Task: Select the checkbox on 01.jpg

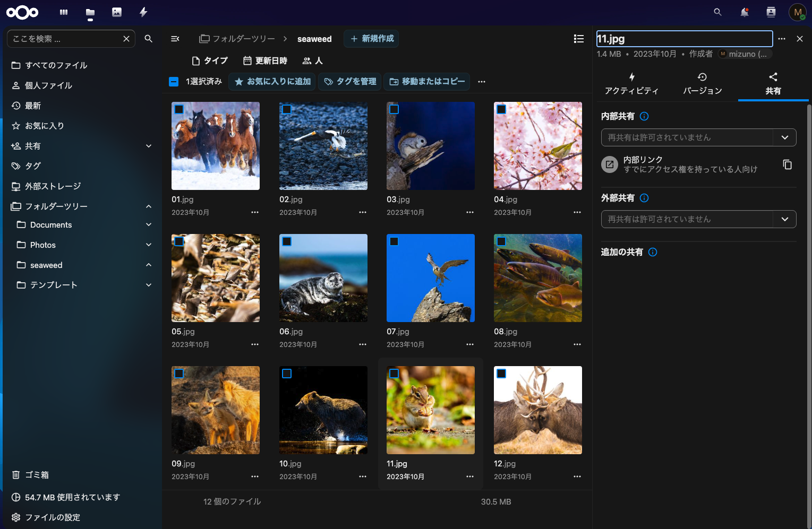Action: [x=179, y=109]
